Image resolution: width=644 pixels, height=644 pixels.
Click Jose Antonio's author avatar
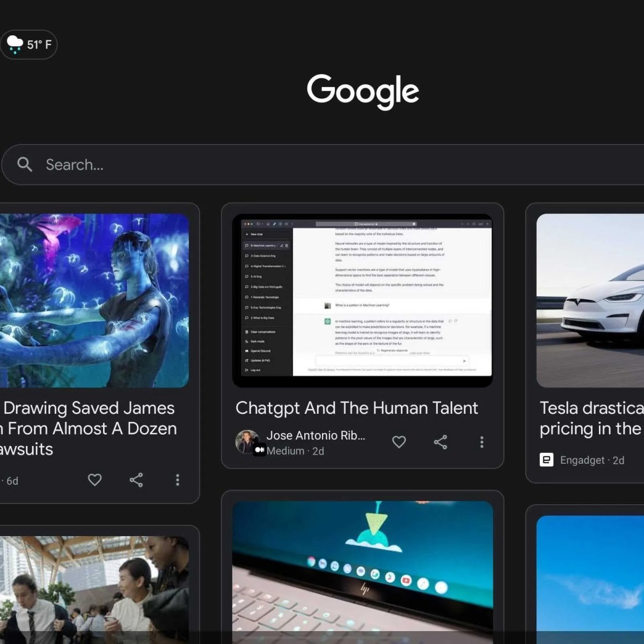[x=247, y=441]
